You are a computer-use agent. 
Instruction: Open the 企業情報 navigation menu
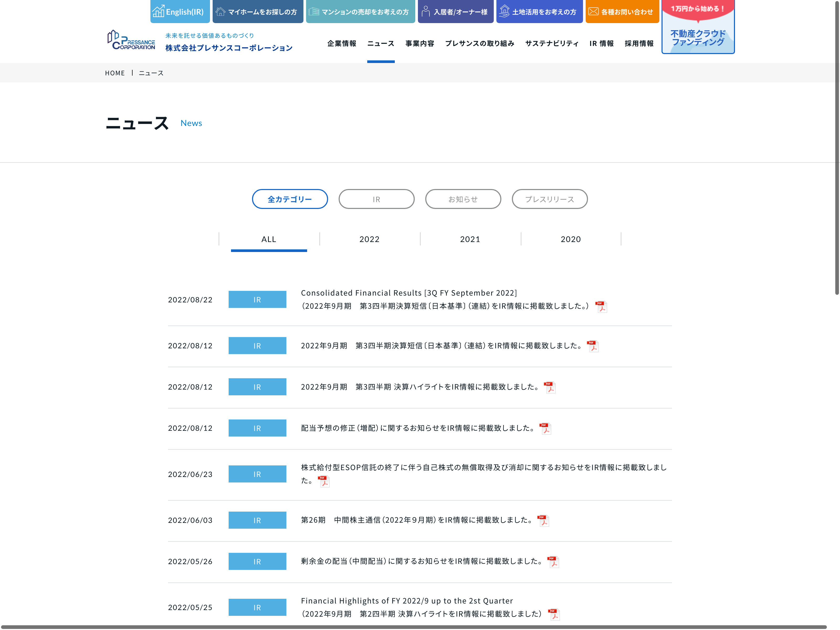pos(342,44)
